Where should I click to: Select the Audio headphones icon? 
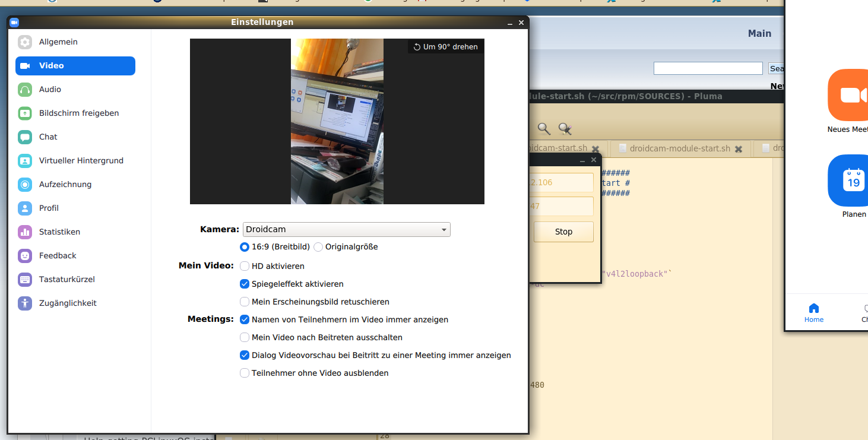(25, 90)
